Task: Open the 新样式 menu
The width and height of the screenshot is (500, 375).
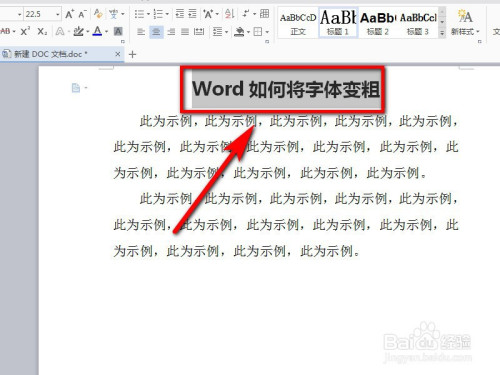Action: click(x=465, y=23)
